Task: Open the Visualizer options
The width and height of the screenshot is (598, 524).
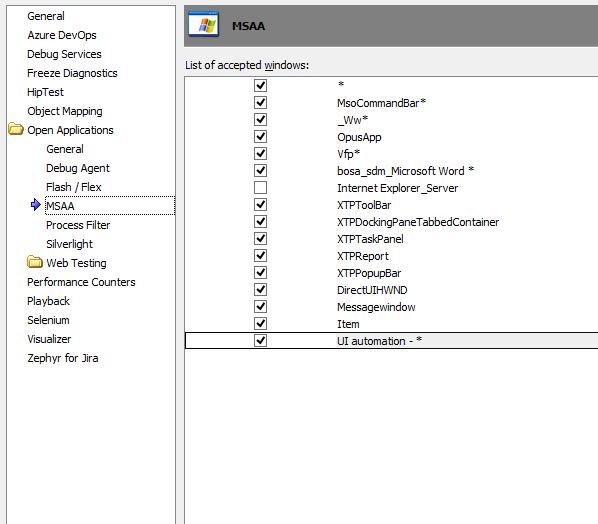Action: pyautogui.click(x=49, y=339)
